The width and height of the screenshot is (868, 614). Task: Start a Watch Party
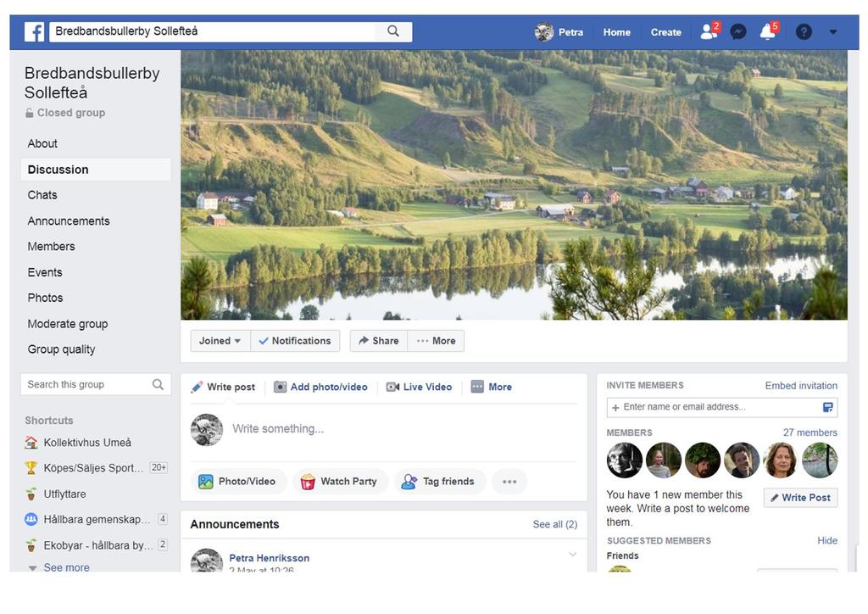[340, 481]
